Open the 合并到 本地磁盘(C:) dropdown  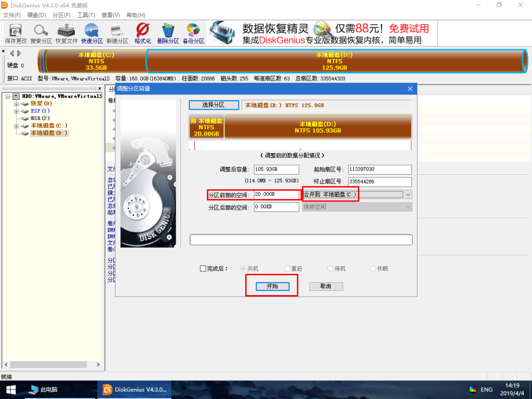pos(409,194)
